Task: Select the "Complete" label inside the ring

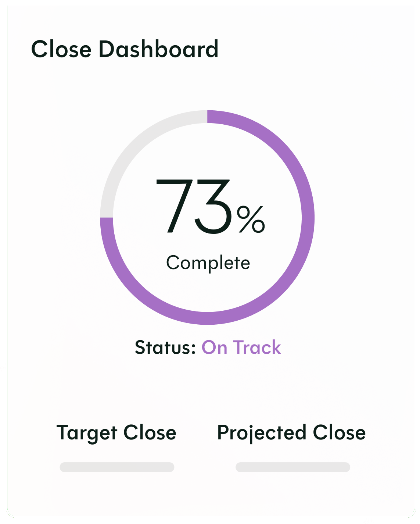Action: coord(208,263)
